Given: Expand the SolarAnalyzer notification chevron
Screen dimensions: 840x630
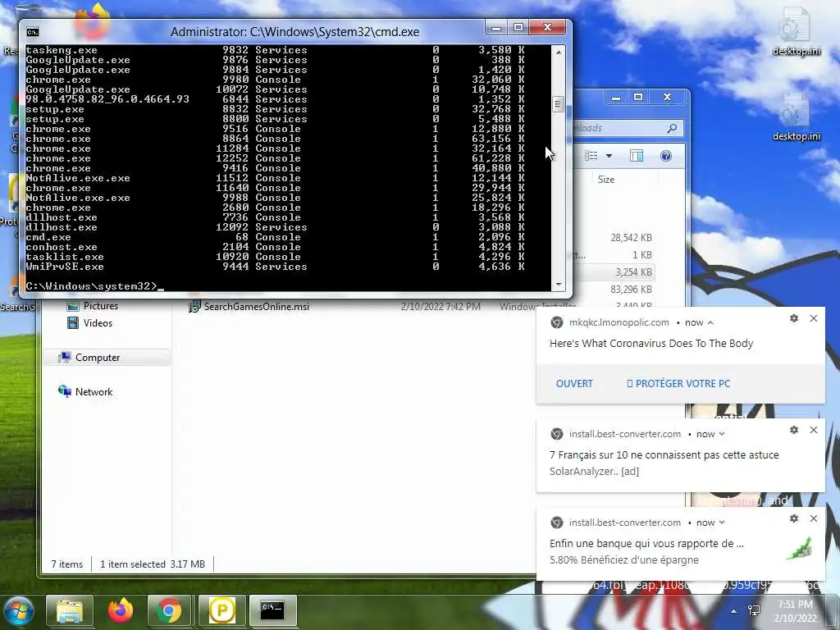Looking at the screenshot, I should 722,434.
